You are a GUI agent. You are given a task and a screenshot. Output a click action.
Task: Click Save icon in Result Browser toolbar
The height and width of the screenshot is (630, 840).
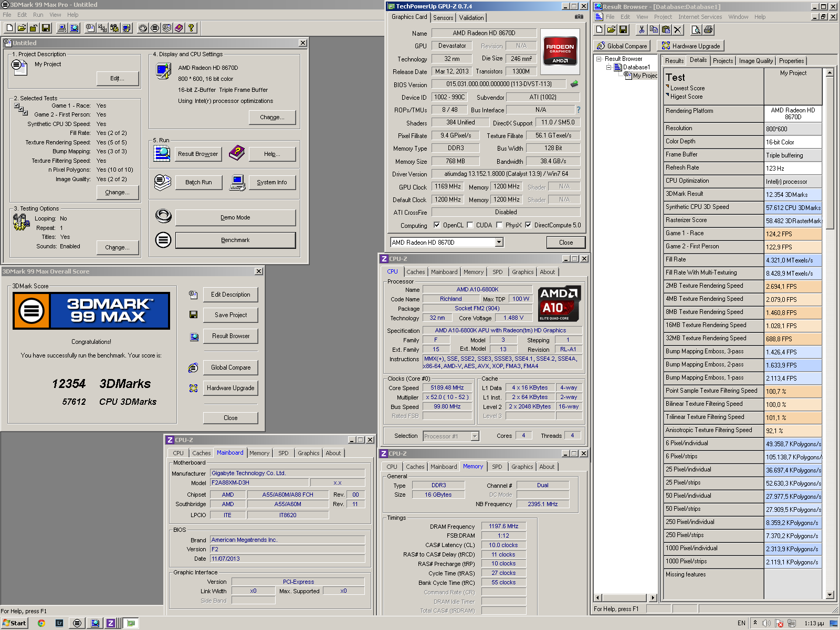coord(623,30)
